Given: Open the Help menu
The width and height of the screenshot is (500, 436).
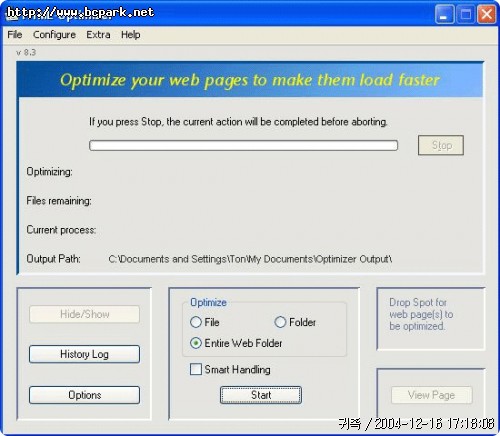Looking at the screenshot, I should point(131,35).
